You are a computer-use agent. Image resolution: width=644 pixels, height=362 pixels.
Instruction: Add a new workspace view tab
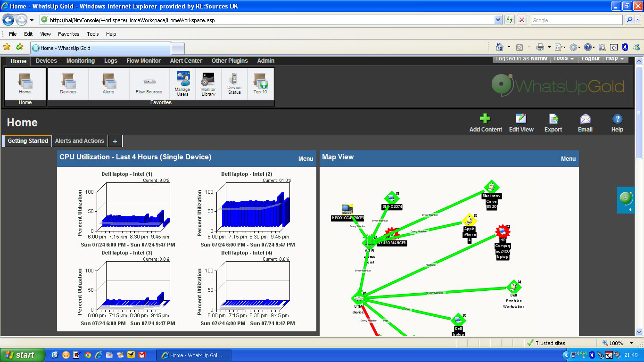[x=115, y=141]
